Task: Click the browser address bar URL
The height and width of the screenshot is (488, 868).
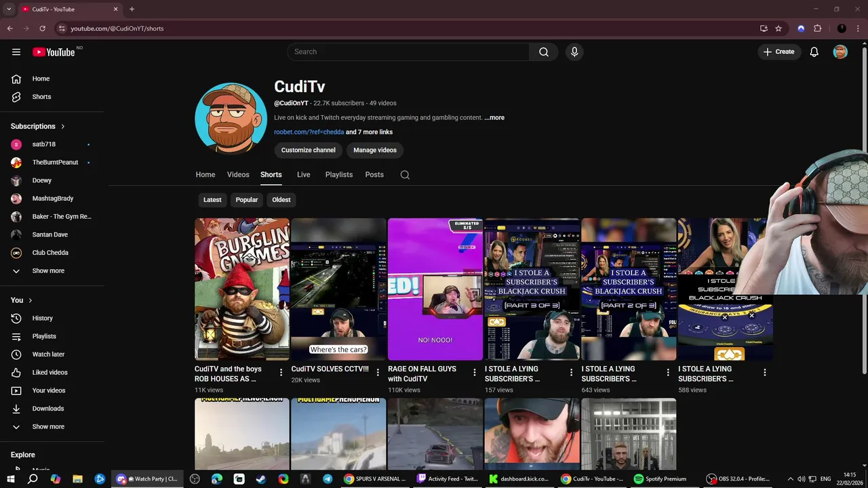Action: click(117, 28)
